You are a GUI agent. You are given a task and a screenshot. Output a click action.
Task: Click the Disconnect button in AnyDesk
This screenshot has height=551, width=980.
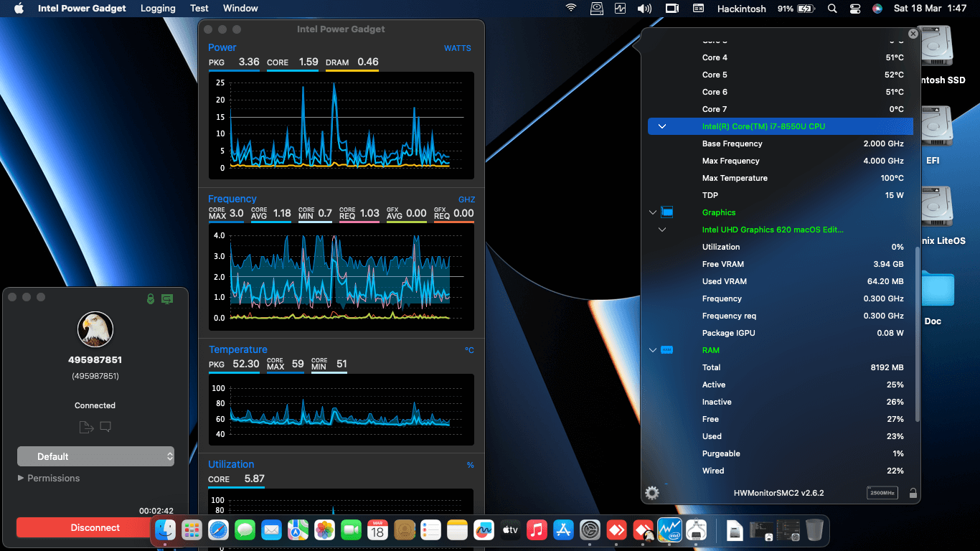pyautogui.click(x=95, y=527)
